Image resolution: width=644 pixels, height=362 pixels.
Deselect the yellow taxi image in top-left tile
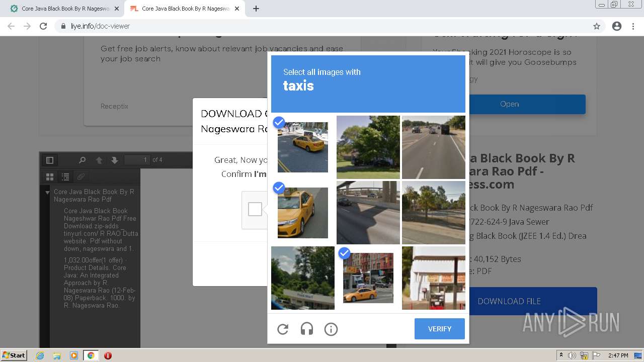point(303,147)
